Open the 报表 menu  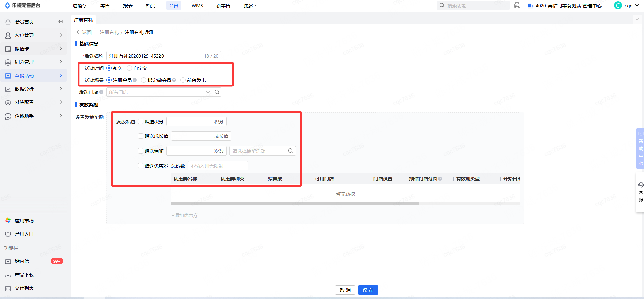pos(128,5)
